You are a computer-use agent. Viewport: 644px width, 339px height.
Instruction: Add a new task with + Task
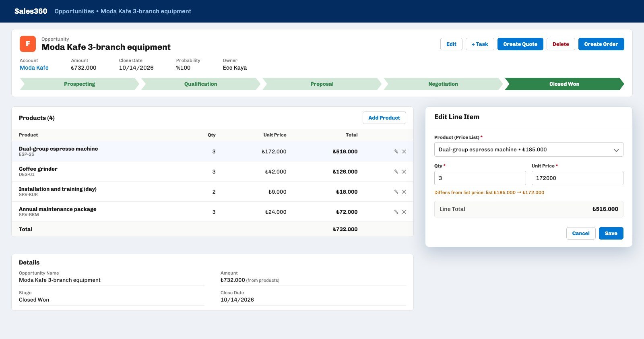[x=480, y=44]
